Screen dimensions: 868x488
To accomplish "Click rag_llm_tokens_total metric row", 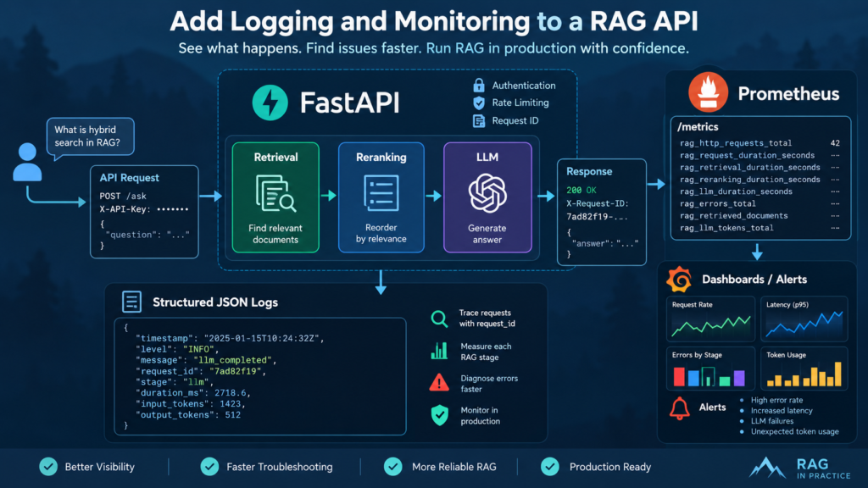I will pyautogui.click(x=759, y=228).
